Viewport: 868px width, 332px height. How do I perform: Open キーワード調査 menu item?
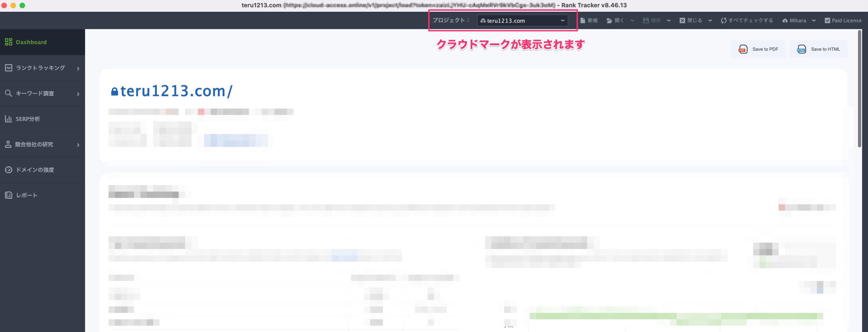42,93
